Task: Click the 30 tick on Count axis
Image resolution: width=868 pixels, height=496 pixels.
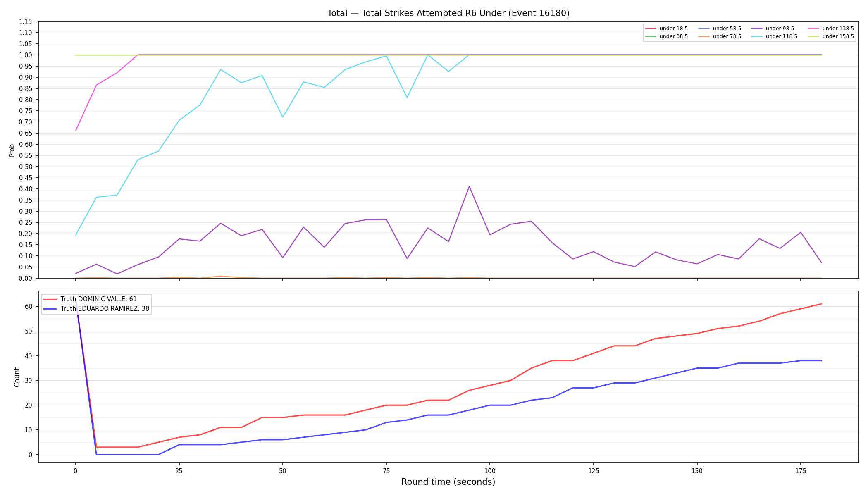Action: [x=29, y=380]
